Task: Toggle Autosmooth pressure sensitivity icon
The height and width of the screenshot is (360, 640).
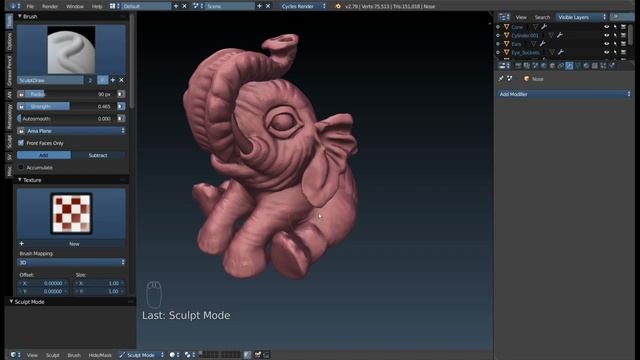Action: pyautogui.click(x=121, y=118)
